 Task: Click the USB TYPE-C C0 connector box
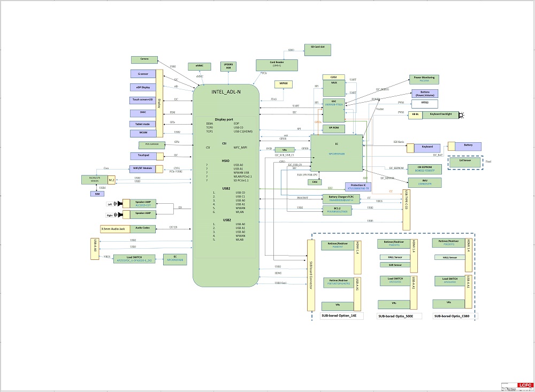point(407,210)
